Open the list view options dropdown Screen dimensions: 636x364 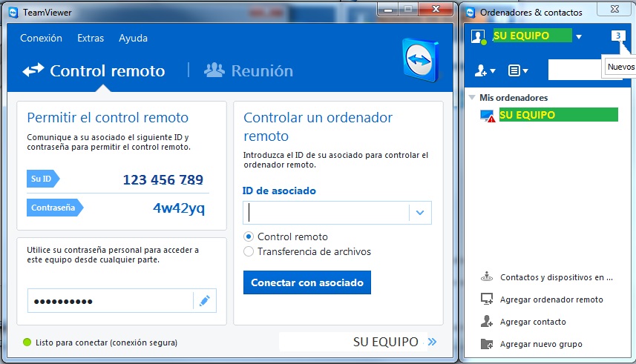pyautogui.click(x=518, y=71)
